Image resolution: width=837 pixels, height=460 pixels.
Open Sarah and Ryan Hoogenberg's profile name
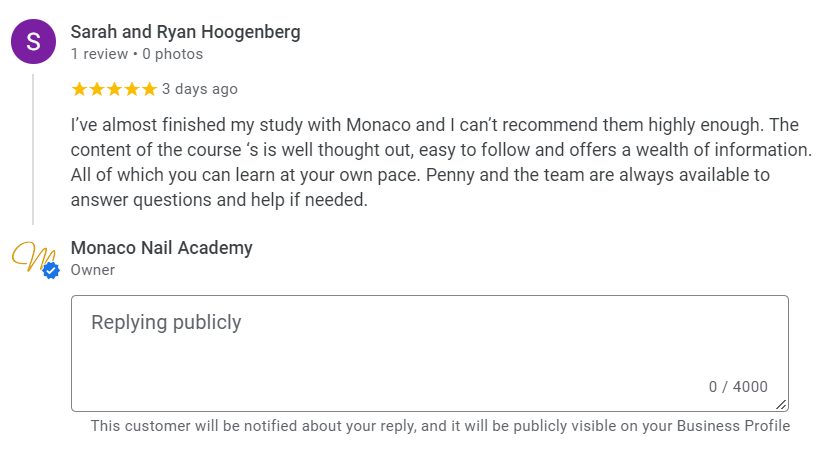tap(185, 32)
